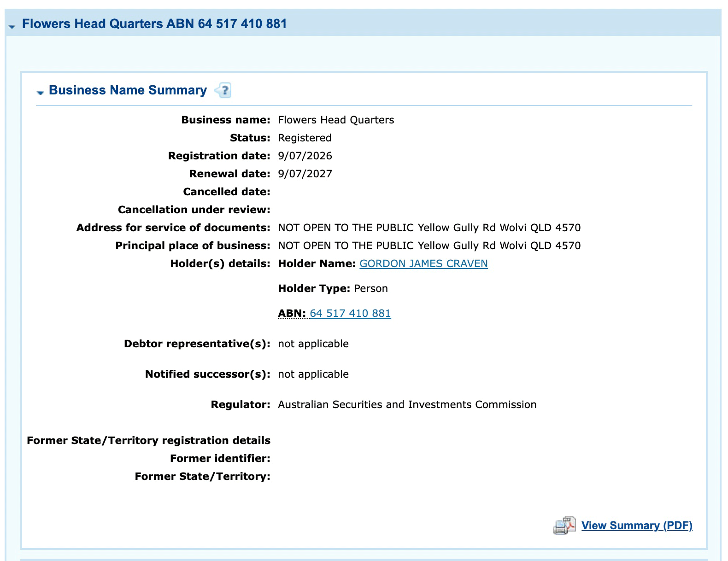Select renewal date 9/07/2027
Viewport: 728px width, 561px height.
305,174
